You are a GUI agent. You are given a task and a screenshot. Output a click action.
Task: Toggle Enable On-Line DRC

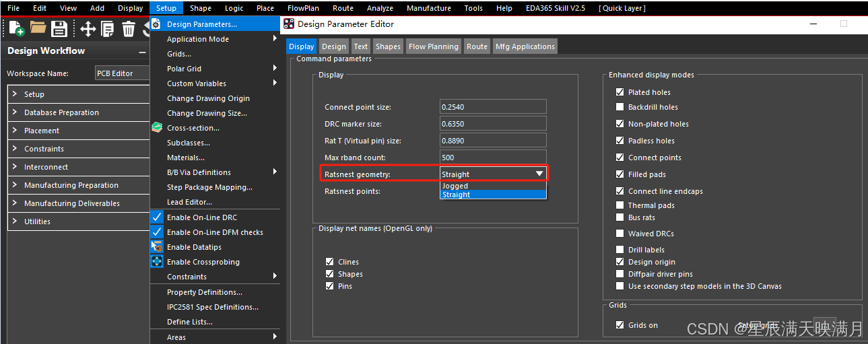157,217
